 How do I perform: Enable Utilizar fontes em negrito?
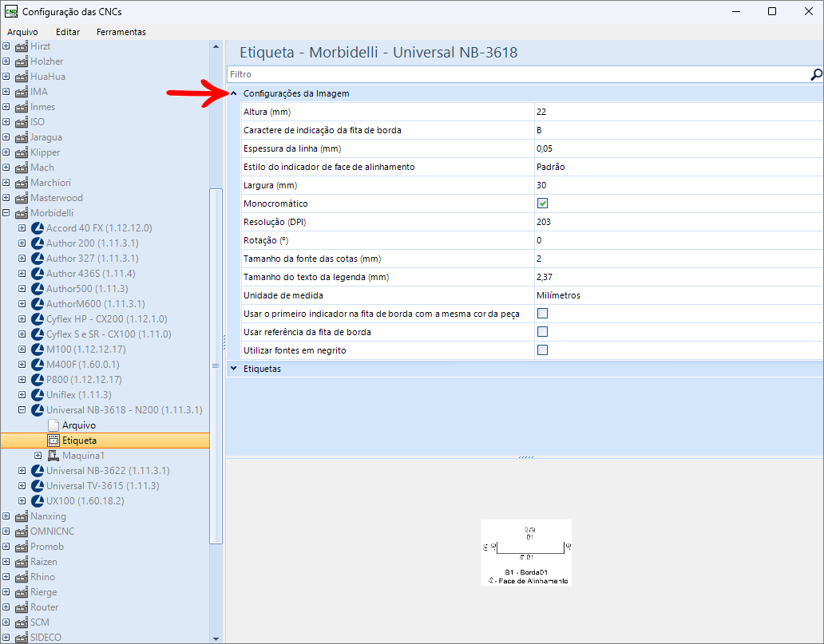pos(542,350)
